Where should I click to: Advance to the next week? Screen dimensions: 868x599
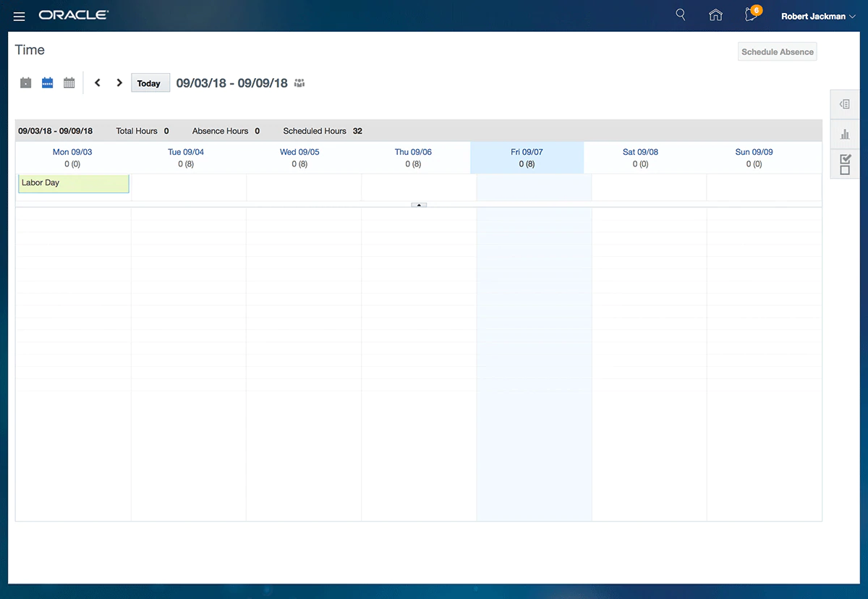[119, 83]
